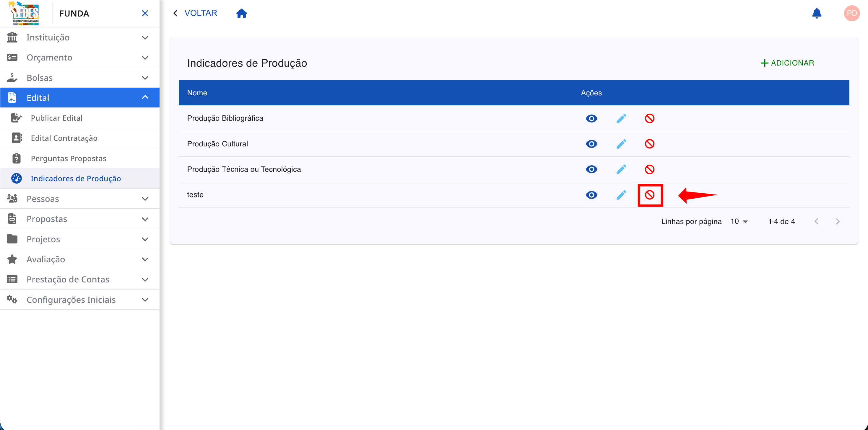This screenshot has height=430, width=868.
Task: Select Indicadores de Produção menu item
Action: point(80,179)
